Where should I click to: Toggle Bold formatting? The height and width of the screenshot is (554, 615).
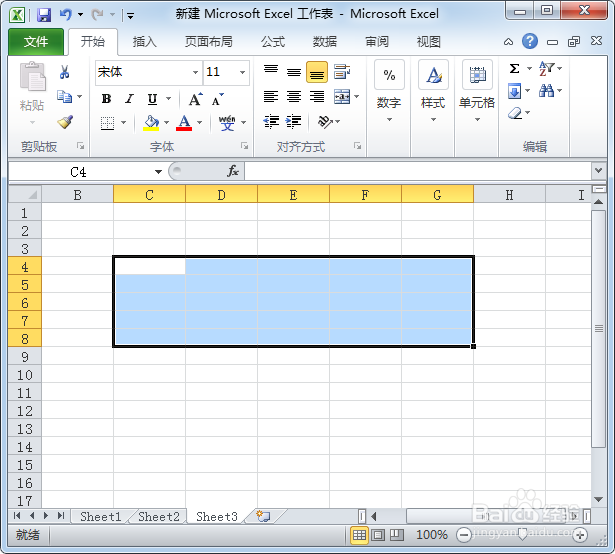click(106, 99)
